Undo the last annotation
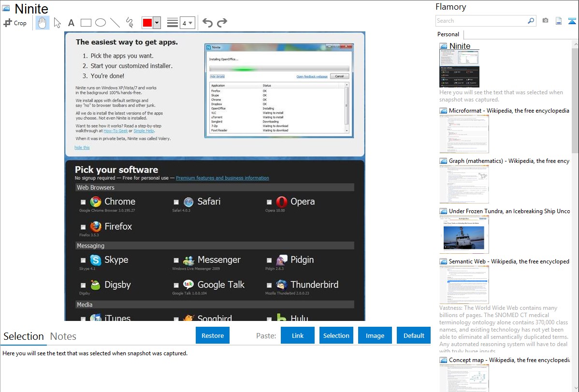 tap(207, 23)
